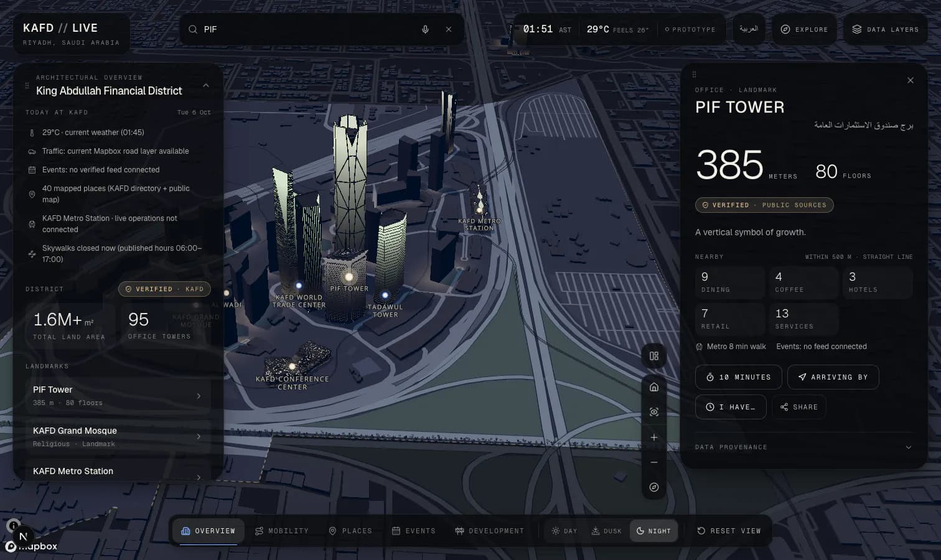The width and height of the screenshot is (941, 560).
Task: Click the 10 Minutes button
Action: click(x=738, y=377)
